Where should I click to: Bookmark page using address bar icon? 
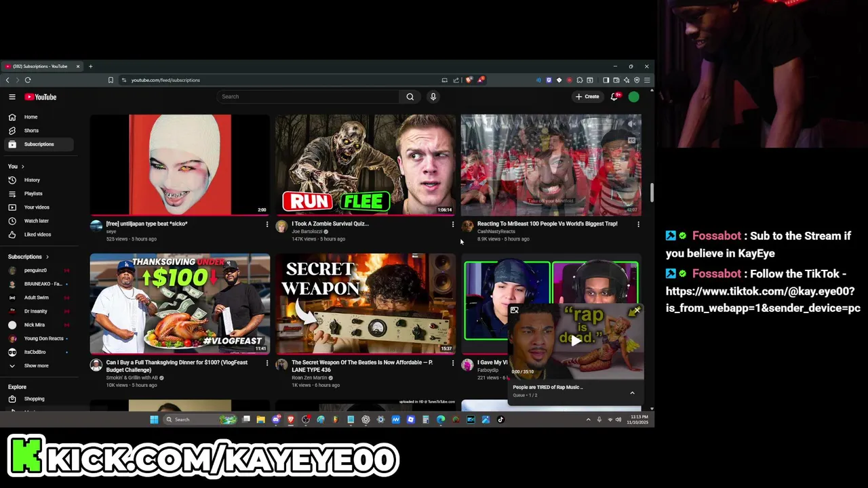(x=111, y=80)
